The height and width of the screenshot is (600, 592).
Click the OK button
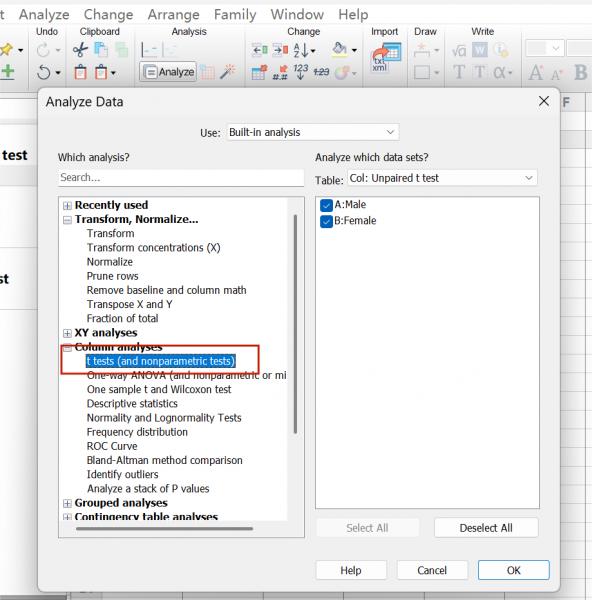[x=514, y=570]
